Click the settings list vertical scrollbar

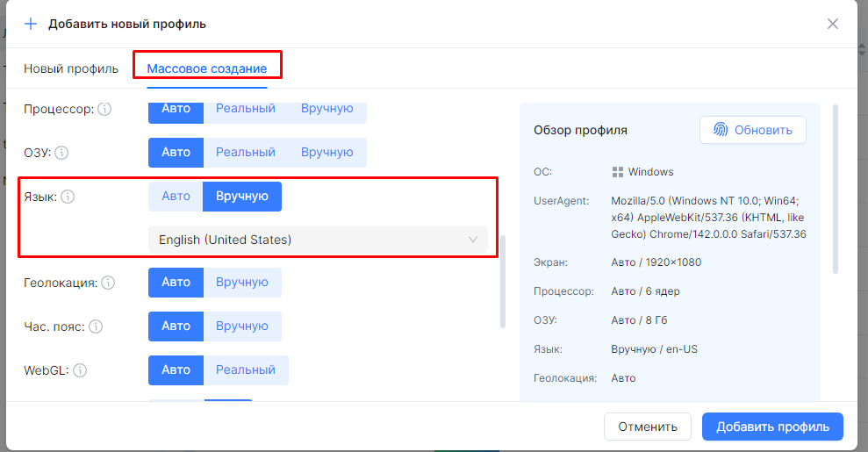click(x=503, y=281)
